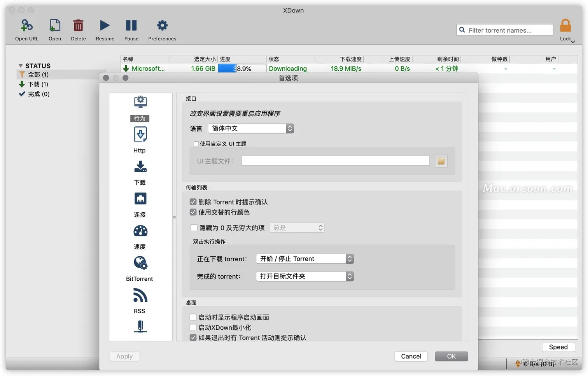Open the 行为 behavior preferences section
The height and width of the screenshot is (376, 588).
coord(140,108)
